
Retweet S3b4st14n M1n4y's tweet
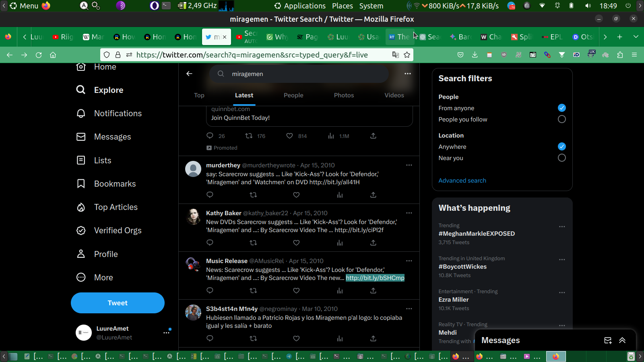coord(253,338)
